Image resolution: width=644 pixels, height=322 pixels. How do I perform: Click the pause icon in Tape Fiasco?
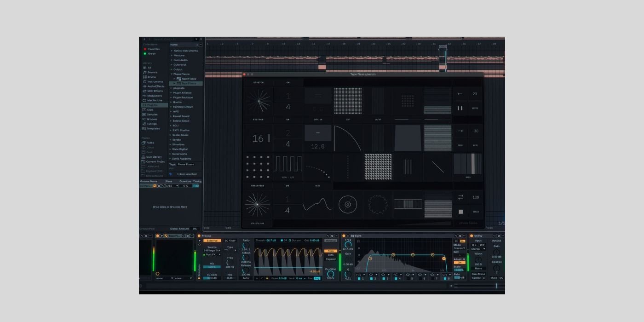coord(460,108)
